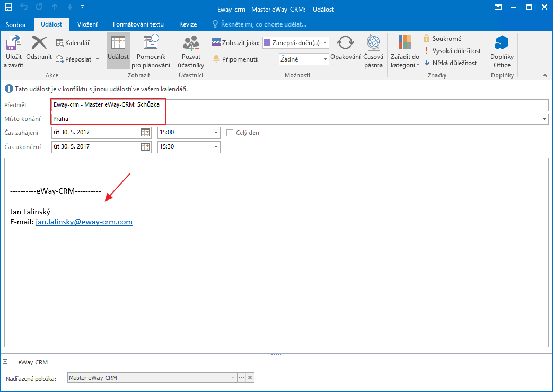553x392 pixels.
Task: Switch to the Vložení tab
Action: tap(87, 24)
